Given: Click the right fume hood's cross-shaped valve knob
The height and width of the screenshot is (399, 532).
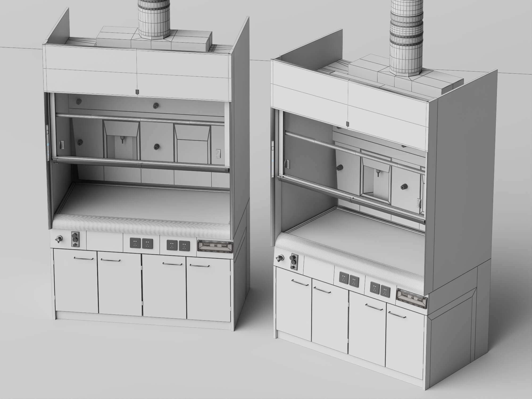Looking at the screenshot, I should pyautogui.click(x=280, y=258).
